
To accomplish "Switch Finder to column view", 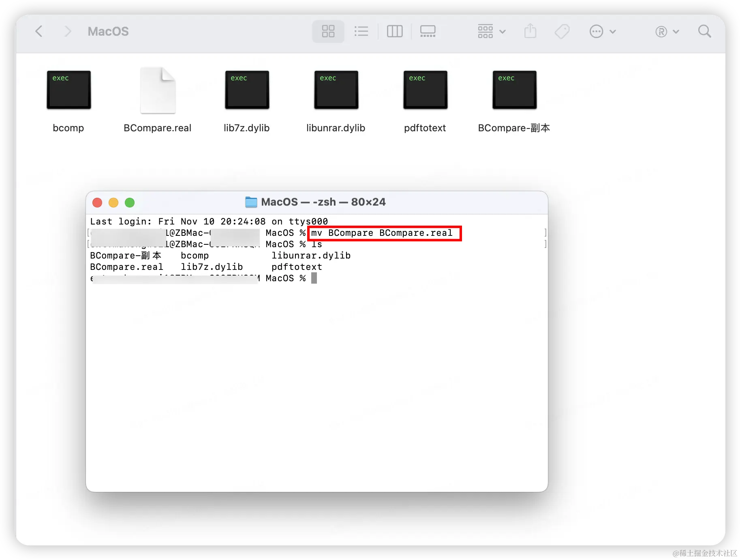I will coord(395,31).
